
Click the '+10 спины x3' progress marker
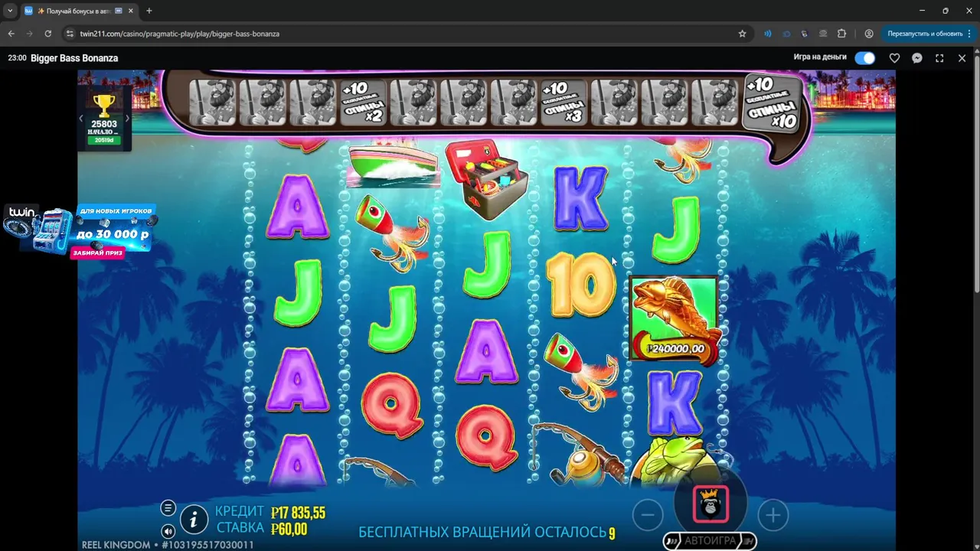coord(564,102)
